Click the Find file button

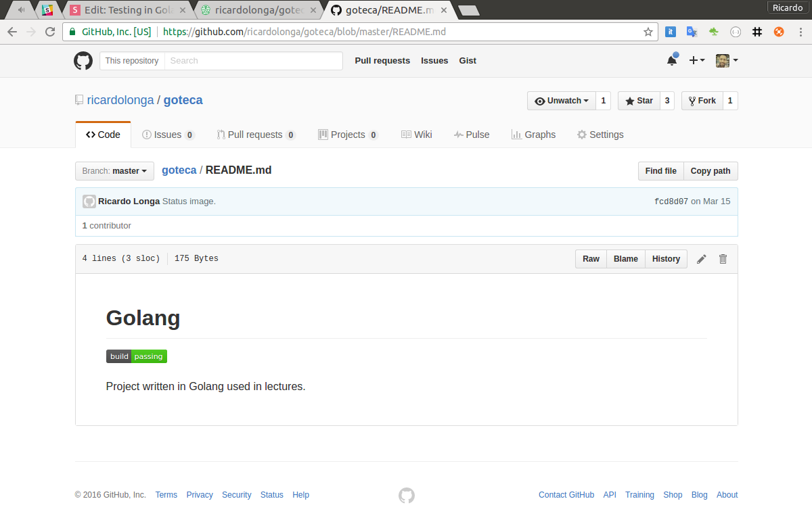pyautogui.click(x=661, y=171)
